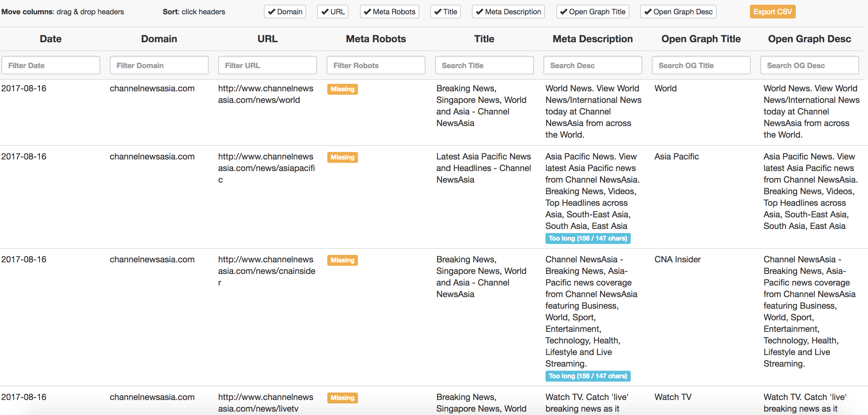Click Open Graph Title cell 'Asia Pacific'

pos(677,157)
